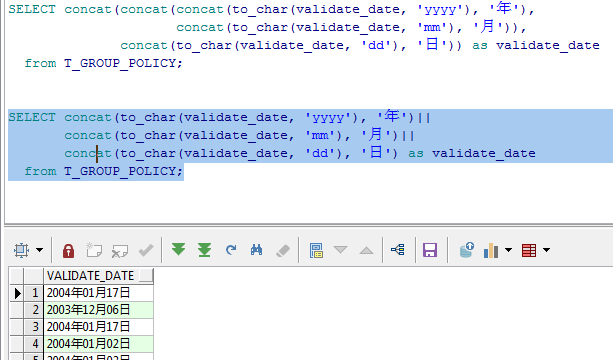The height and width of the screenshot is (360, 613).
Task: Click T_GROUP_POLICY; in the highlighted query
Action: 123,171
